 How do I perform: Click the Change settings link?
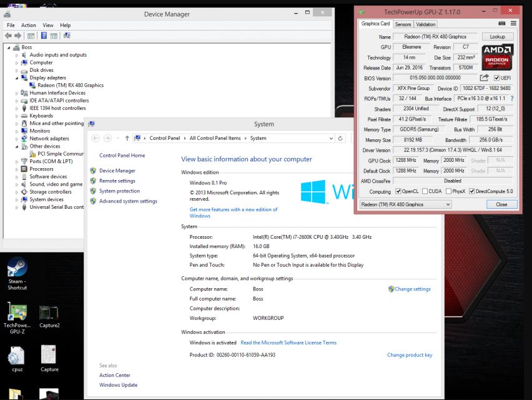pyautogui.click(x=413, y=289)
